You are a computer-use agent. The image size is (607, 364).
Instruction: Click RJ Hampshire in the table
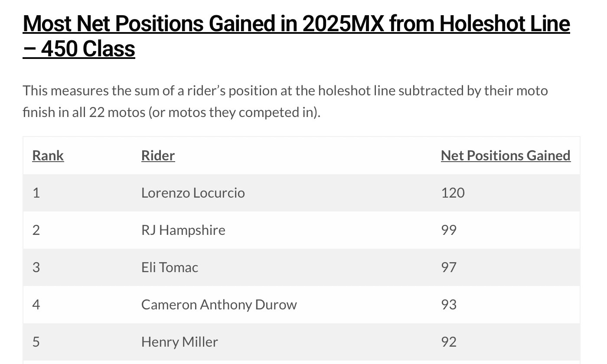183,230
